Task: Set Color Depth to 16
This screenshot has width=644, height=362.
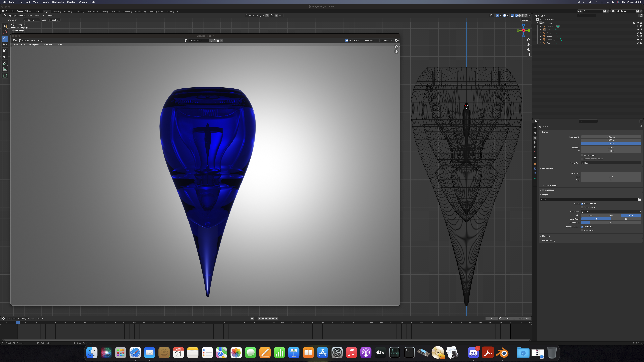Action: coord(626,219)
